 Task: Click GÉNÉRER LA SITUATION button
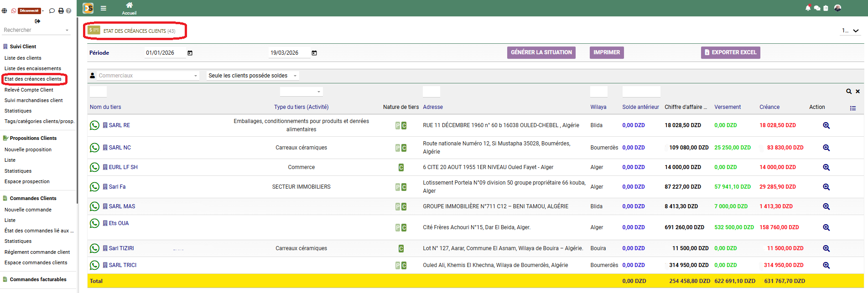coord(541,52)
